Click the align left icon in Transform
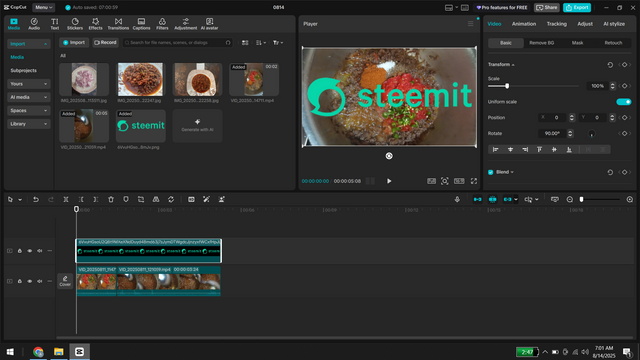This screenshot has height=360, width=640. 496,149
